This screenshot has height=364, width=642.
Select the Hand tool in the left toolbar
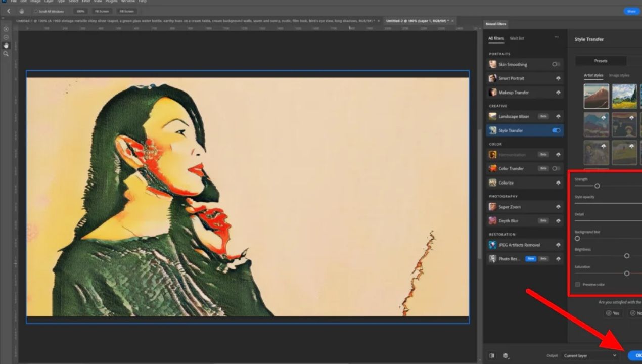[x=6, y=45]
